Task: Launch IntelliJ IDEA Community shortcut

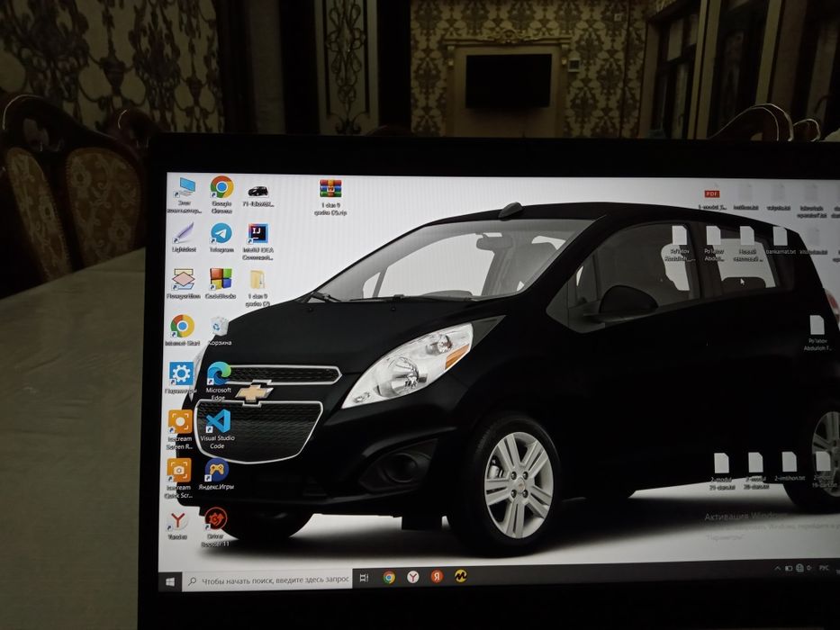Action: (257, 242)
